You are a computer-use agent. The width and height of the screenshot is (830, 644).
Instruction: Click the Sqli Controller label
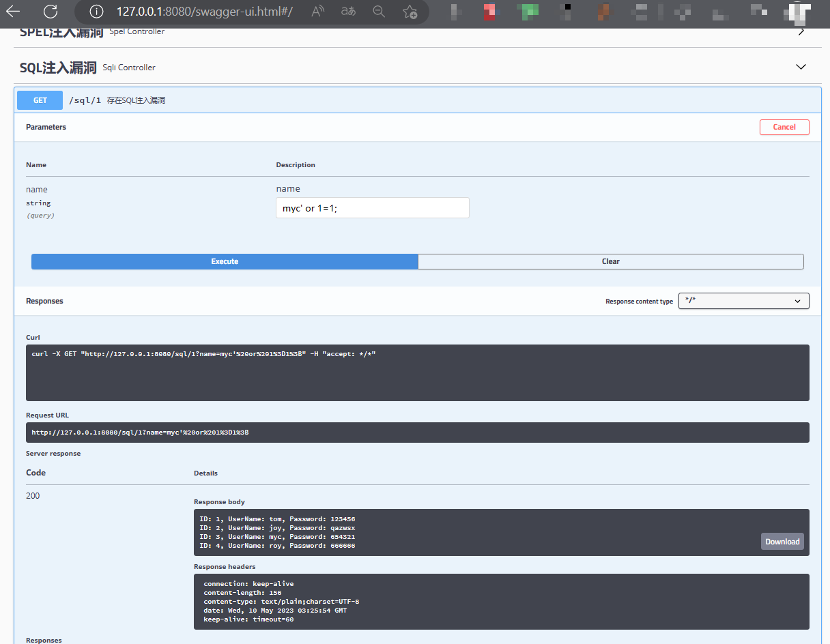129,68
